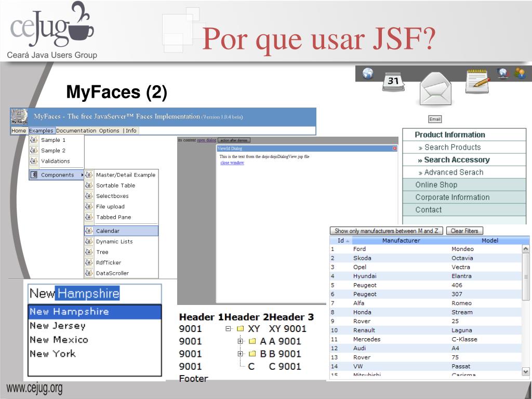Viewport: 532px width, 399px height.
Task: Sort table by Id column arrow
Action: 348,241
